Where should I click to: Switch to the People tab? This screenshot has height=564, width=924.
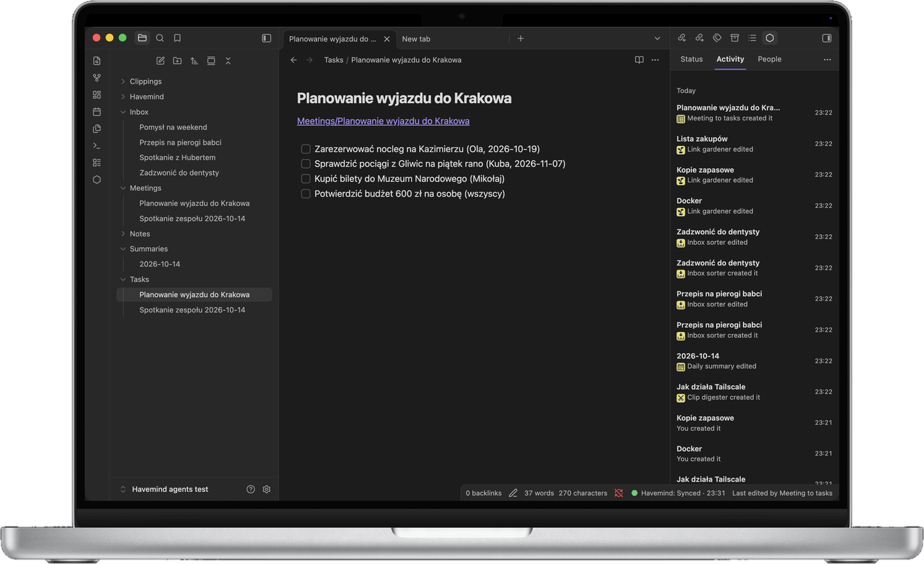pos(770,59)
